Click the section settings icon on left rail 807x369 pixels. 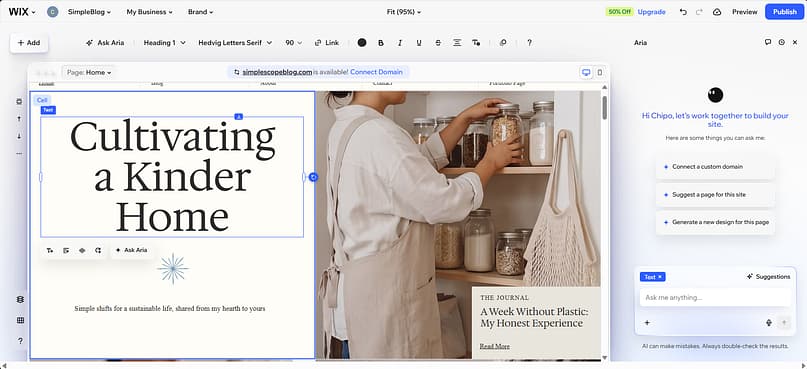(20, 101)
